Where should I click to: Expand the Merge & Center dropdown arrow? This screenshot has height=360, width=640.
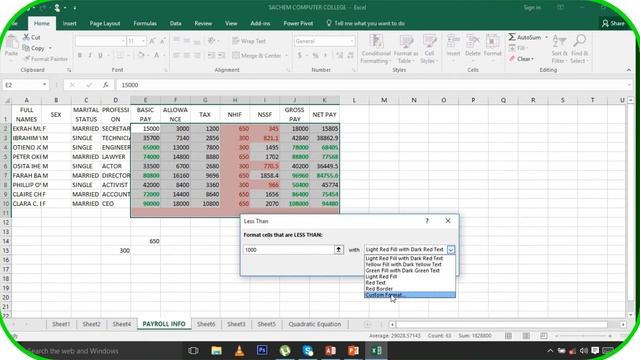287,55
